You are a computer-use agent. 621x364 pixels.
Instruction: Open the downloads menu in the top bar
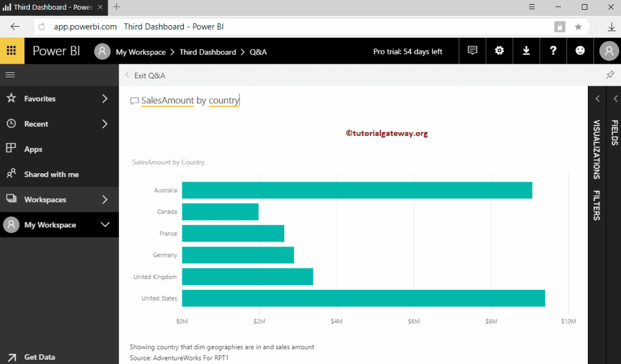(526, 51)
